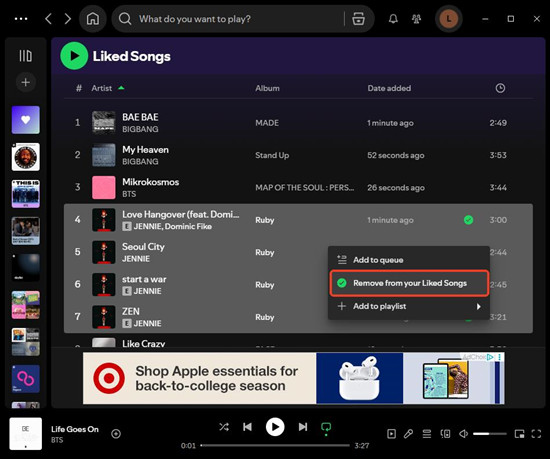This screenshot has width=550, height=459.
Task: Open the link-icon playlist in sidebar
Action: [x=26, y=379]
